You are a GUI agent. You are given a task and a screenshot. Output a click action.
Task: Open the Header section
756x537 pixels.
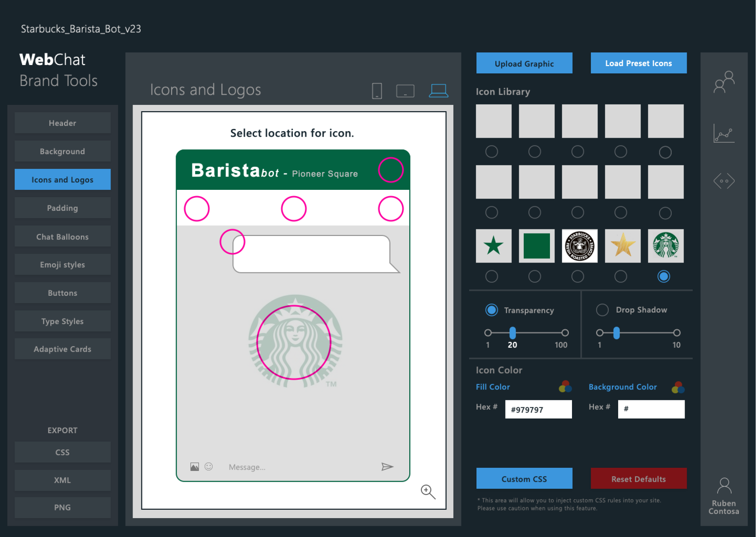coord(63,123)
